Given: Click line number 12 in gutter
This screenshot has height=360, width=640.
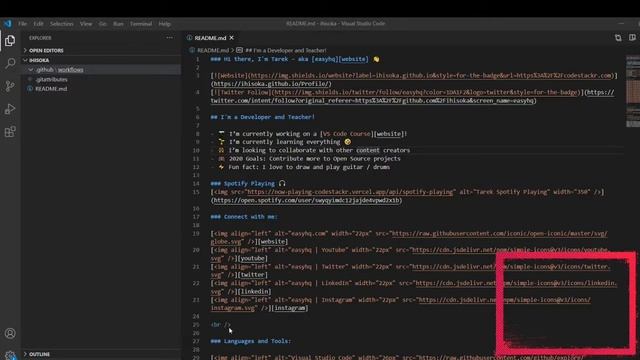Looking at the screenshot, I should coord(196,167).
